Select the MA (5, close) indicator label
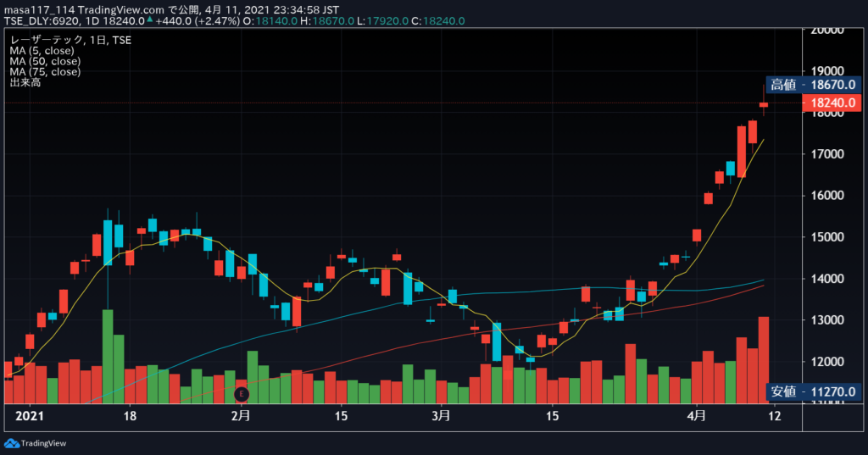The image size is (868, 455). pos(42,51)
